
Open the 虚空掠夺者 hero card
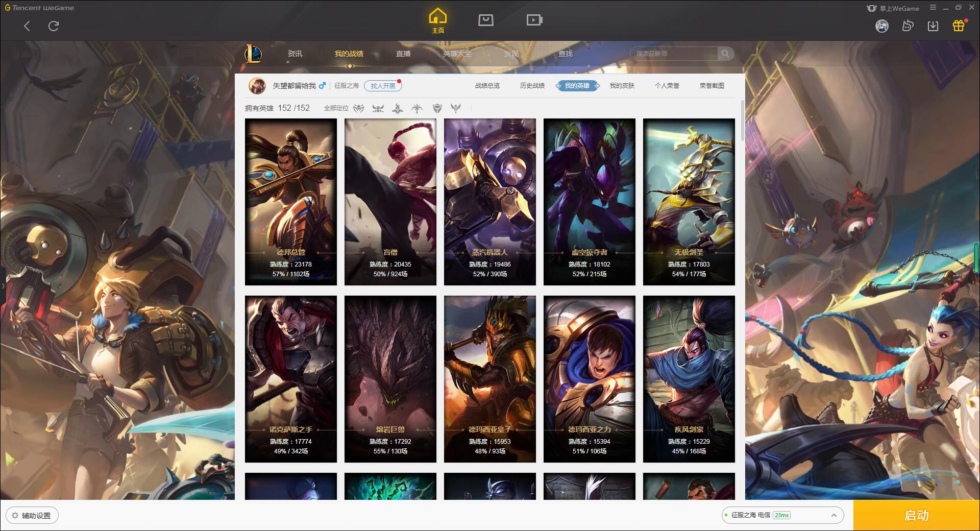click(x=590, y=202)
